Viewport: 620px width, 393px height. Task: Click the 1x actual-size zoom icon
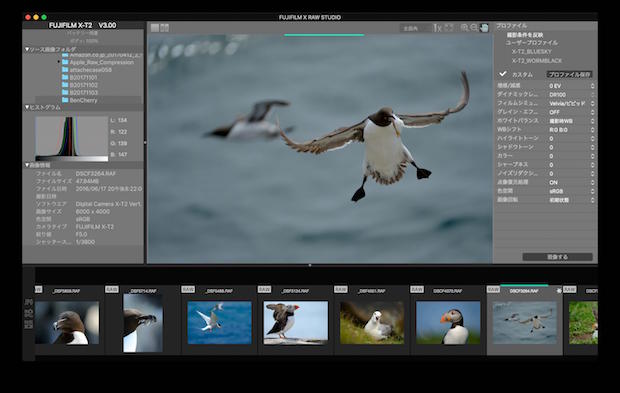(437, 28)
